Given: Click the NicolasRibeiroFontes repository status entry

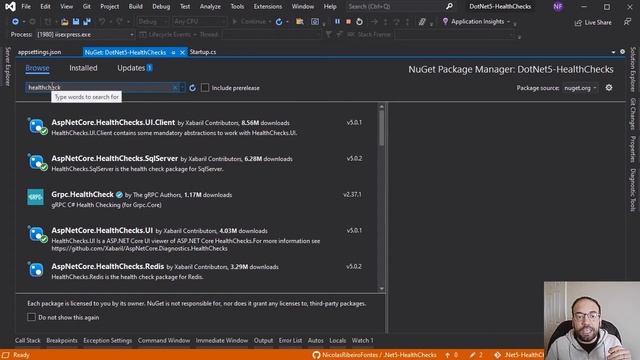Looking at the screenshot, I should (x=374, y=355).
